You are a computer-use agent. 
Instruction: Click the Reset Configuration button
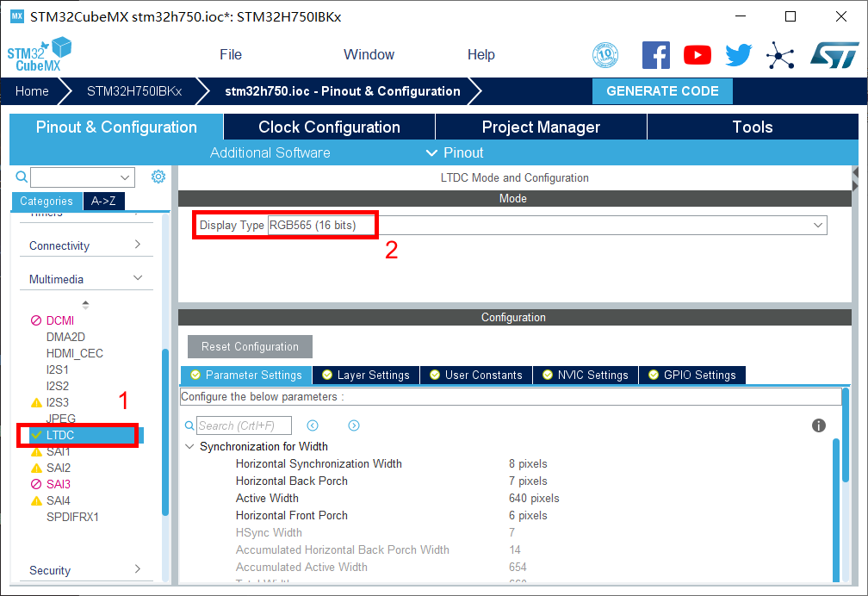(x=250, y=346)
